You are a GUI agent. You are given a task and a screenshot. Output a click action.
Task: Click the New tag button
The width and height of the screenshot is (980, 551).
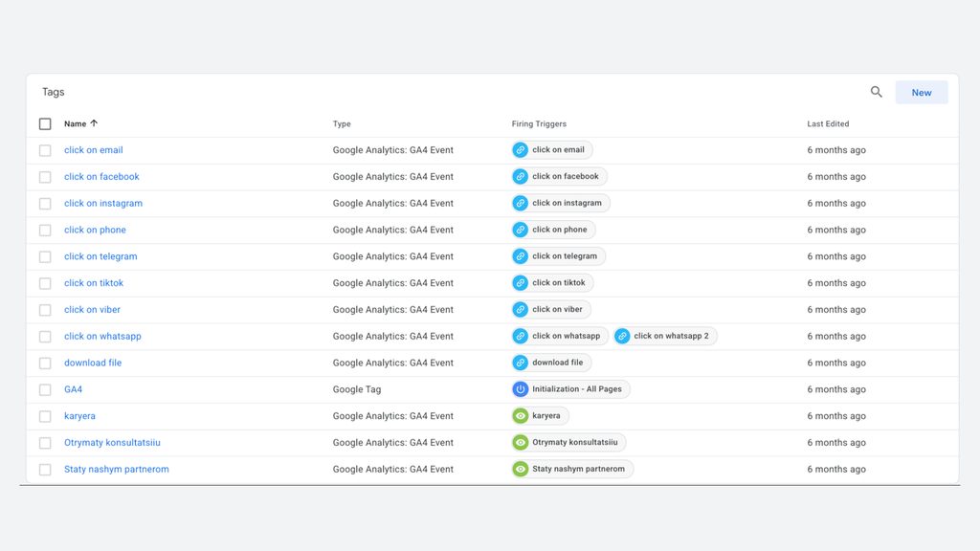coord(922,93)
